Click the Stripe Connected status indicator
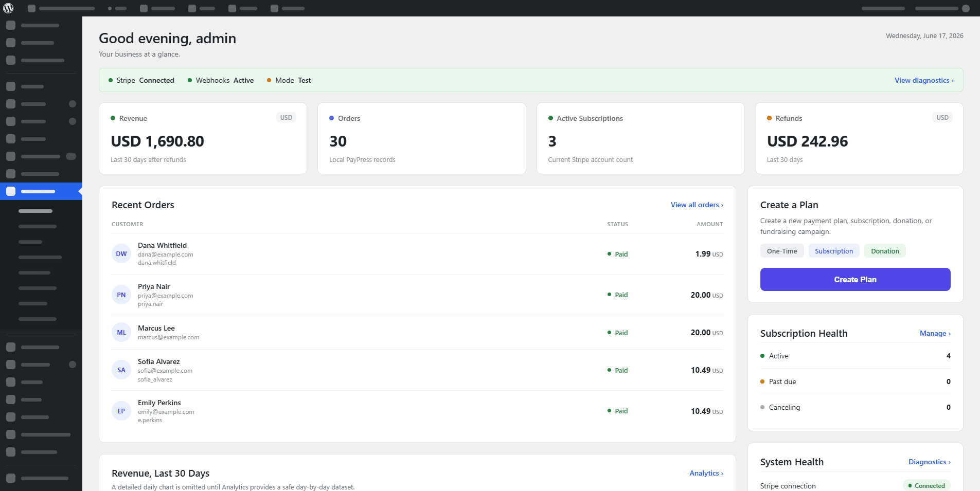 click(141, 80)
